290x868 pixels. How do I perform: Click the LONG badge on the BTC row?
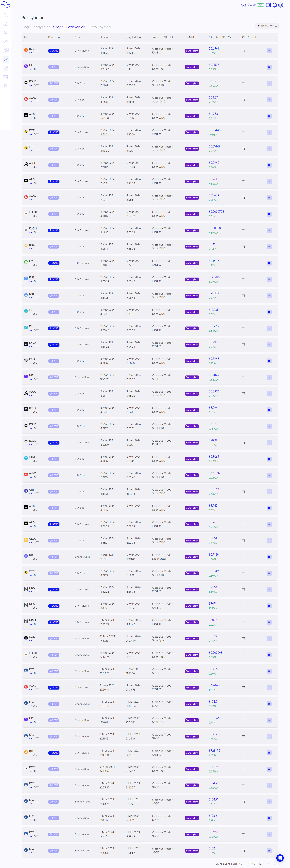tap(54, 753)
